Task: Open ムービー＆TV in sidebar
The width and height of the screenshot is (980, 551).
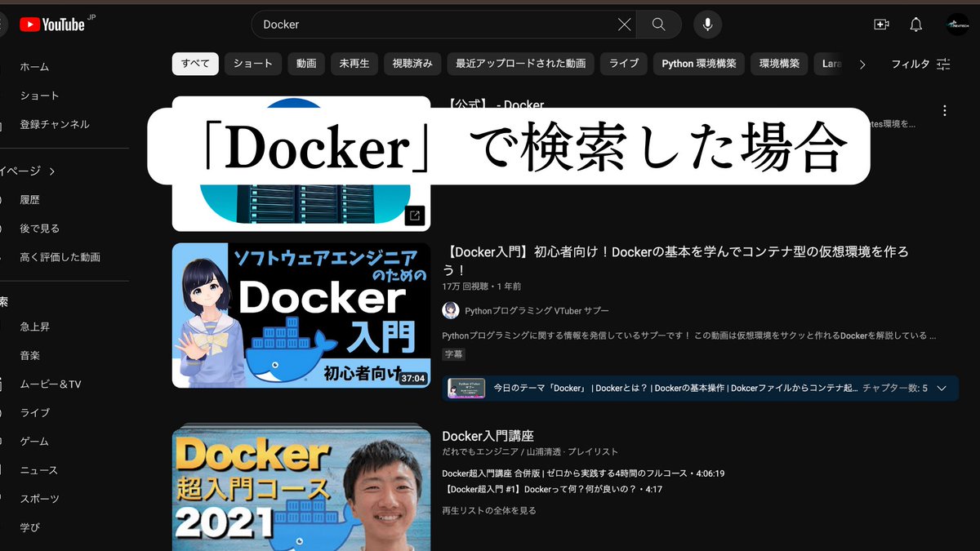Action: pos(51,384)
